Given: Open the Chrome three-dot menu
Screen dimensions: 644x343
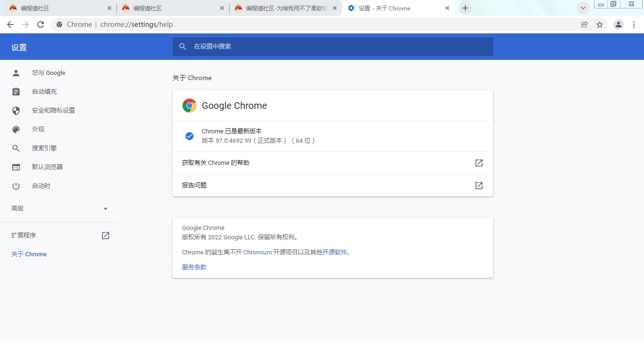Looking at the screenshot, I should [x=634, y=24].
